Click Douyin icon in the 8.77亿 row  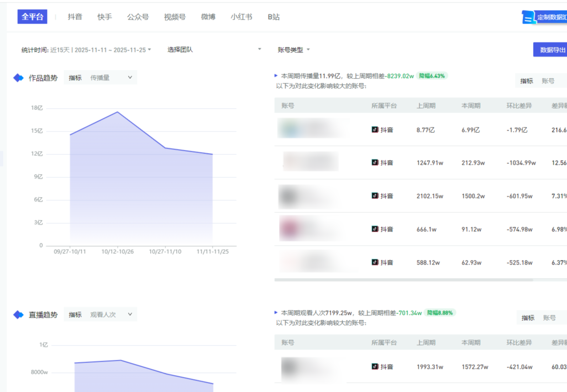(x=375, y=130)
